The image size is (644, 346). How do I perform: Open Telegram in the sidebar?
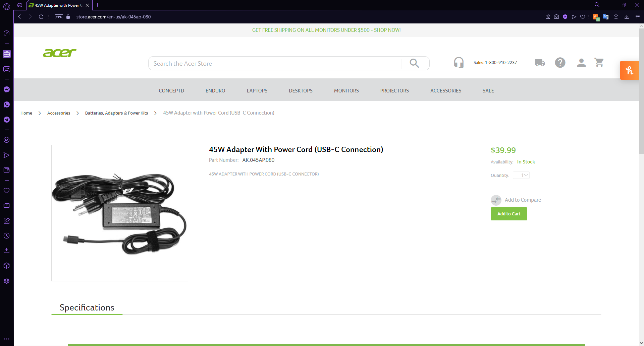[7, 120]
